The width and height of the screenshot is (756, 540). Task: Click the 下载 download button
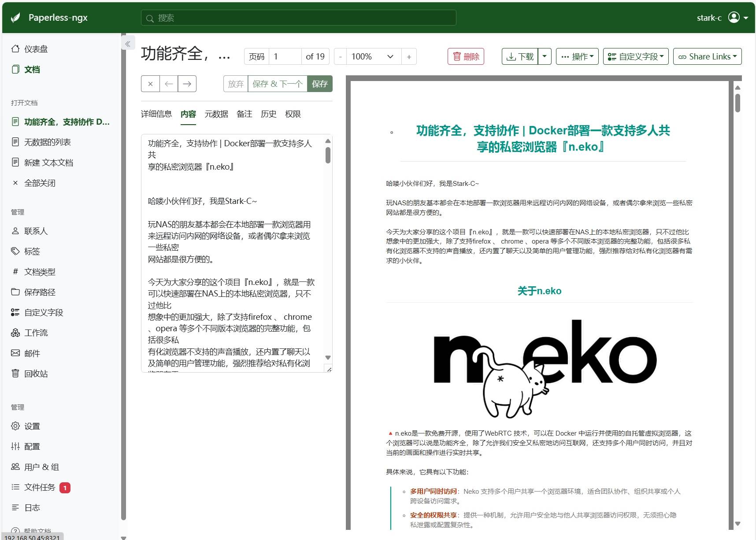[520, 56]
